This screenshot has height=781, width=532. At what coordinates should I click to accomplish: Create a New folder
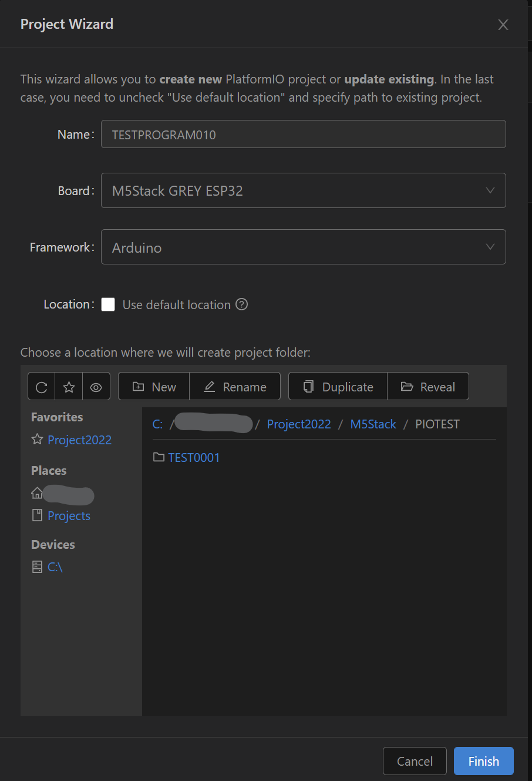[x=153, y=386]
